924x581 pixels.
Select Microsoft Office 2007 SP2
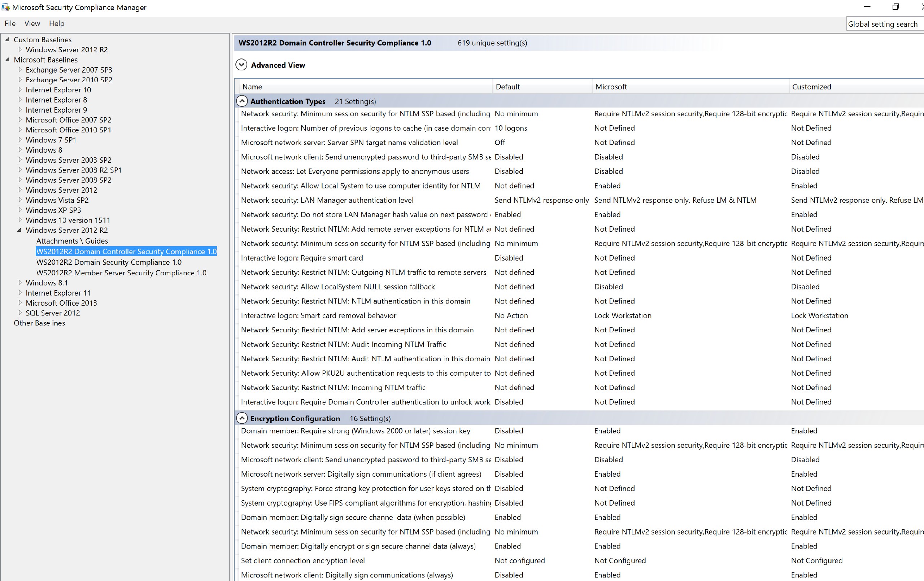coord(68,120)
